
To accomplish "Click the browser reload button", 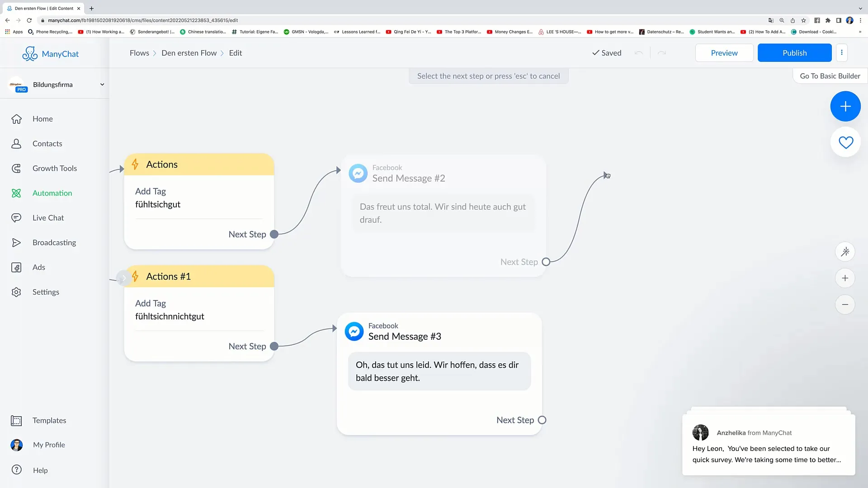I will [x=29, y=20].
